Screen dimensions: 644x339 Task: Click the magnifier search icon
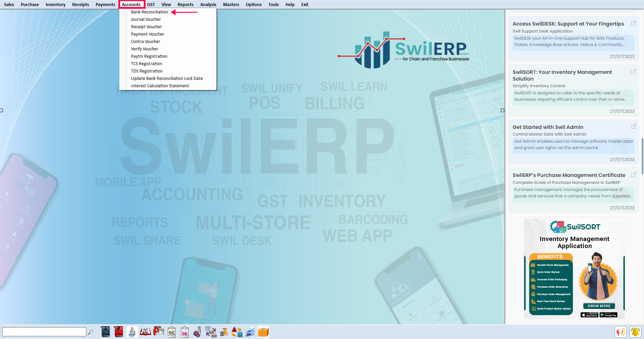[x=90, y=332]
